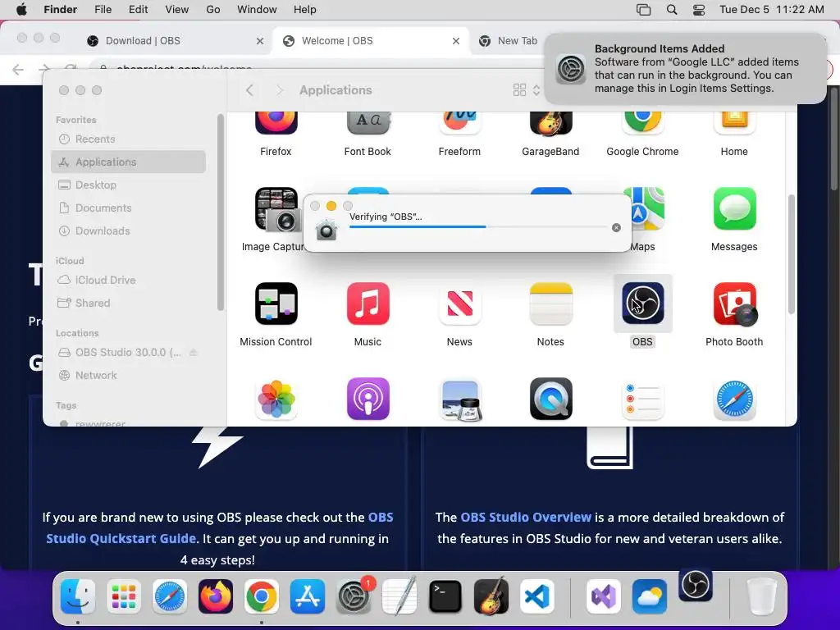Open the Notes app icon
840x630 pixels.
coord(550,304)
